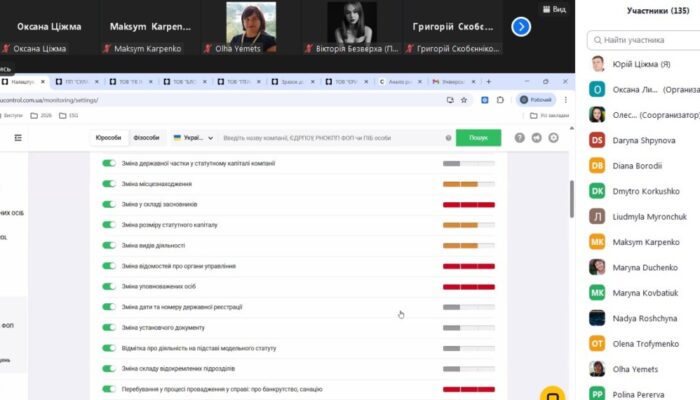Click the yellow chat widget icon
The height and width of the screenshot is (400, 700).
point(551,393)
